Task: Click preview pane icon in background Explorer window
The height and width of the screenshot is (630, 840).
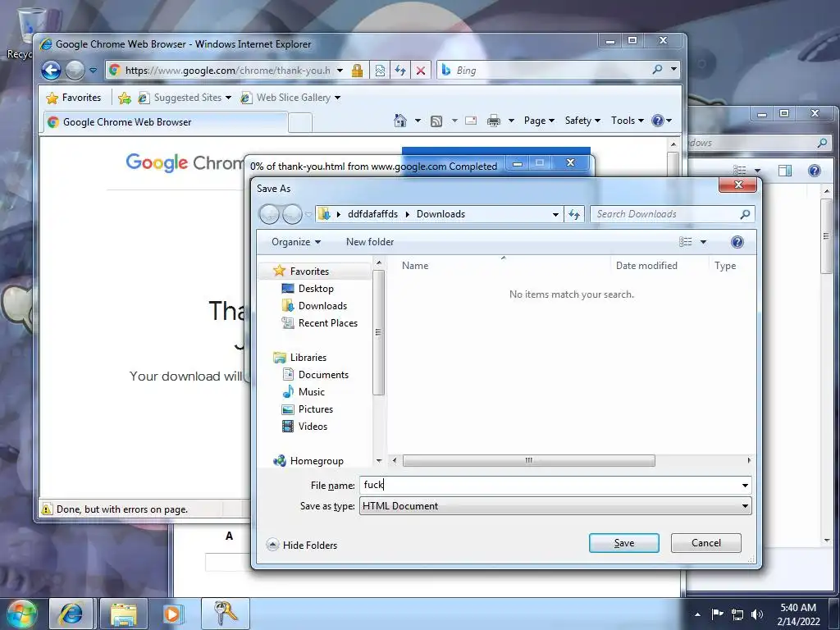Action: pos(785,171)
